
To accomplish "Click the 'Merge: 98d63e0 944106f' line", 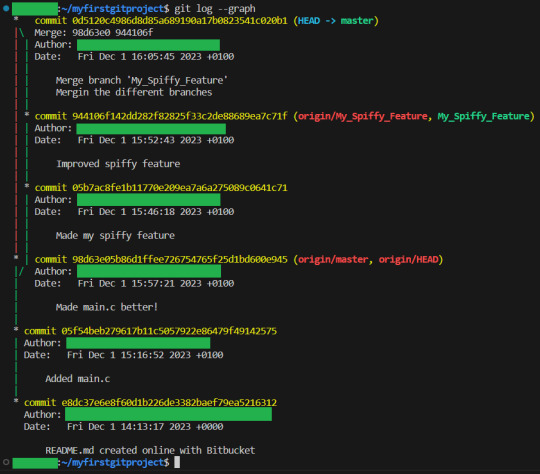I will (94, 33).
